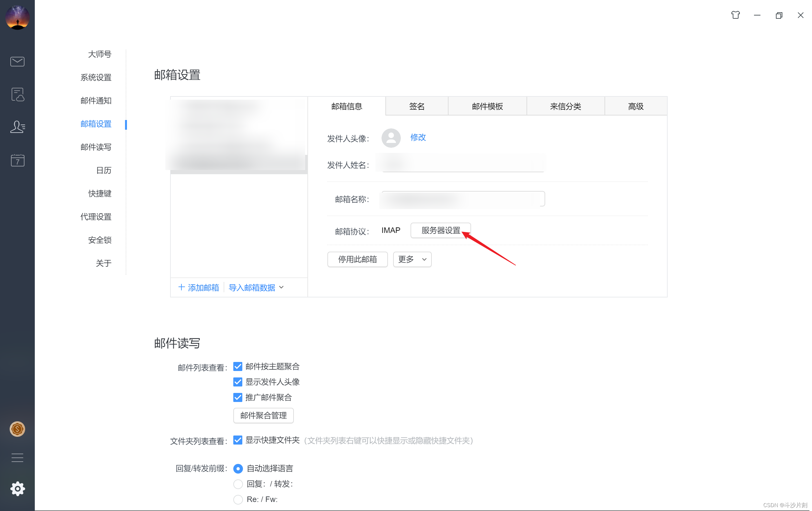Open the Mail envelope icon in sidebar
Image resolution: width=812 pixels, height=511 pixels.
click(17, 61)
